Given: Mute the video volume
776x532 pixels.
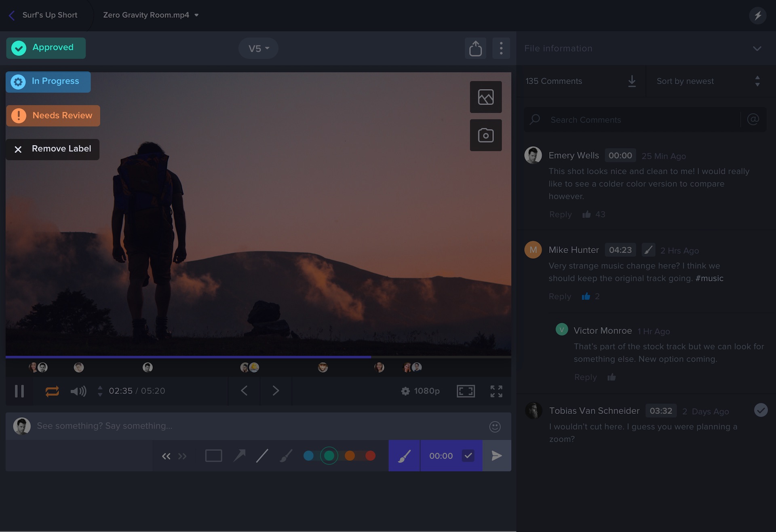Looking at the screenshot, I should click(78, 391).
